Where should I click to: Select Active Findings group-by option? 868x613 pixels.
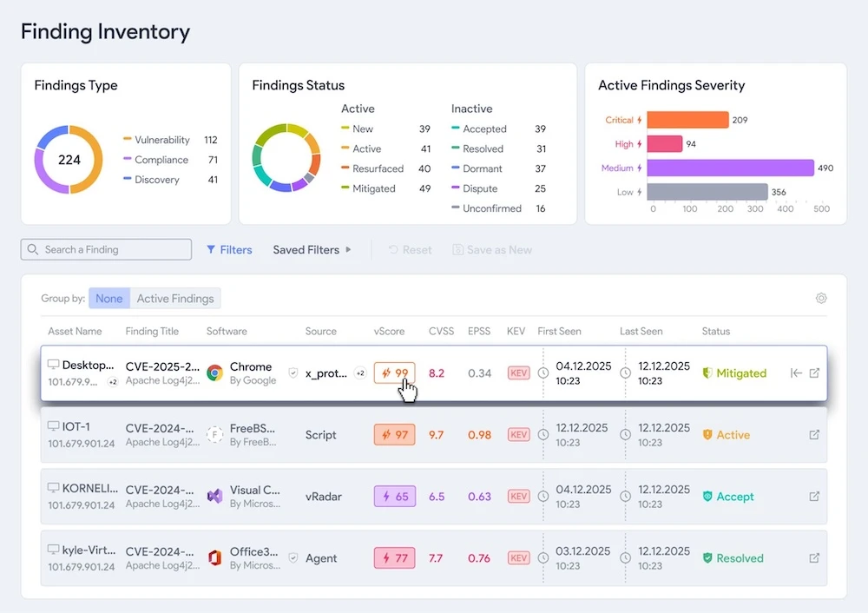[175, 299]
